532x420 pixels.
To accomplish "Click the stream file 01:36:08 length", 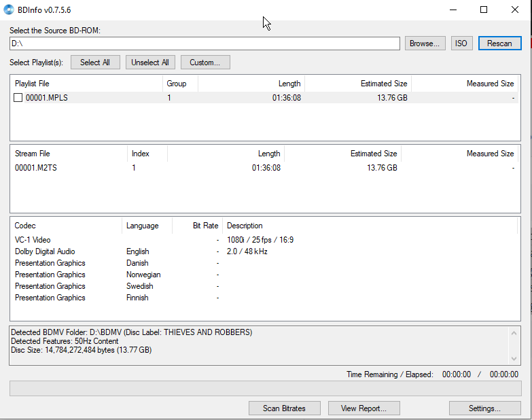I will (266, 168).
